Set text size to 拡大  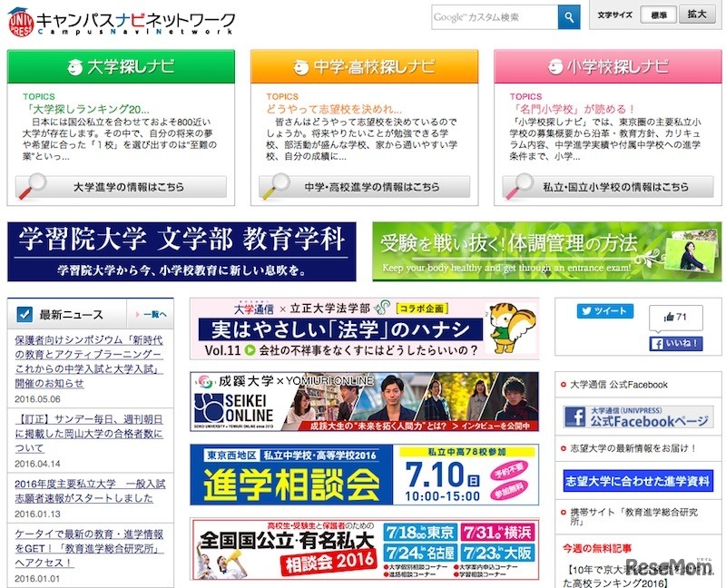click(x=696, y=15)
